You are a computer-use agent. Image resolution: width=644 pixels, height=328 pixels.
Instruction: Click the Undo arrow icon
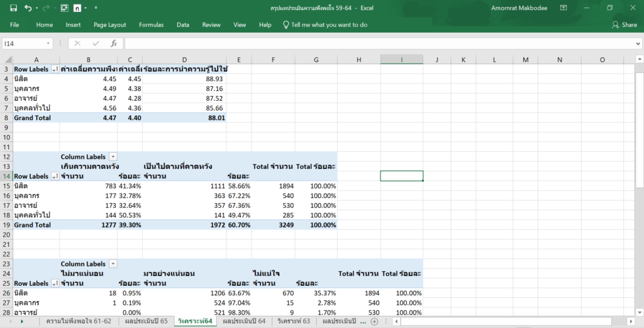[28, 8]
